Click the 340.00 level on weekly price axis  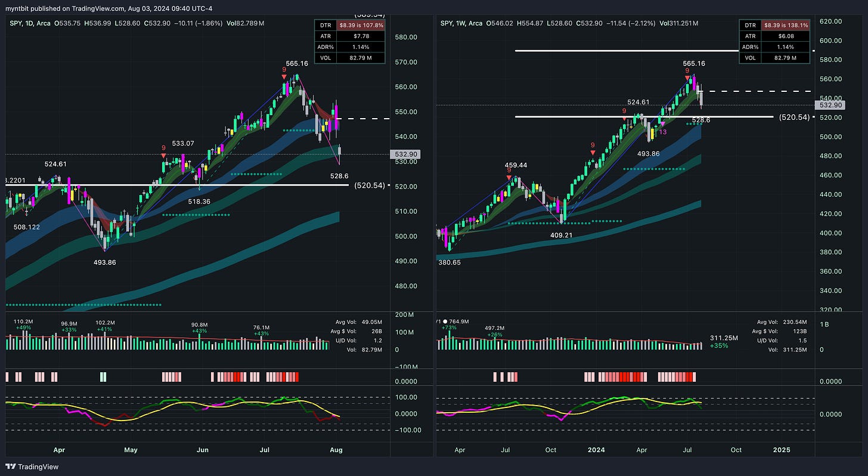(831, 290)
